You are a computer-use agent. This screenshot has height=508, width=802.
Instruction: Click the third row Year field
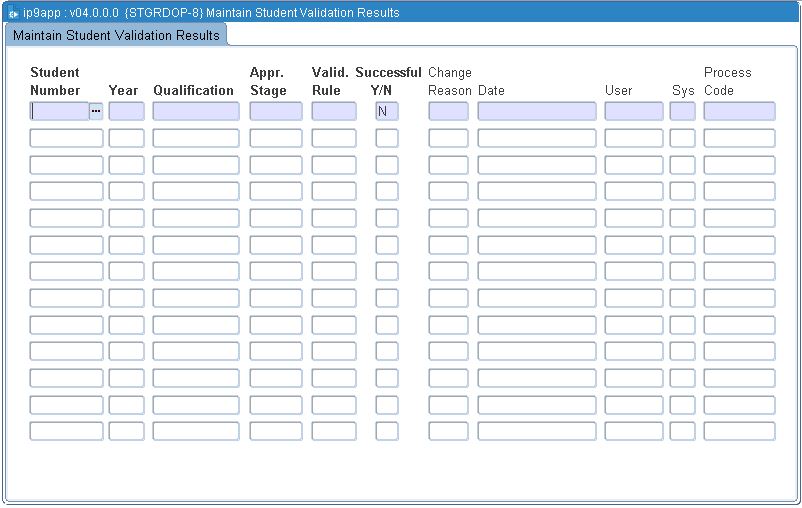click(126, 165)
